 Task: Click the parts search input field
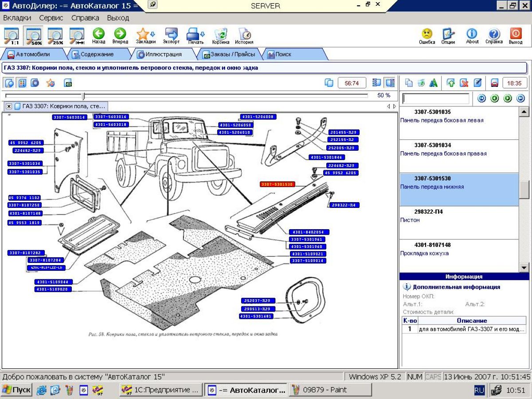(x=435, y=98)
